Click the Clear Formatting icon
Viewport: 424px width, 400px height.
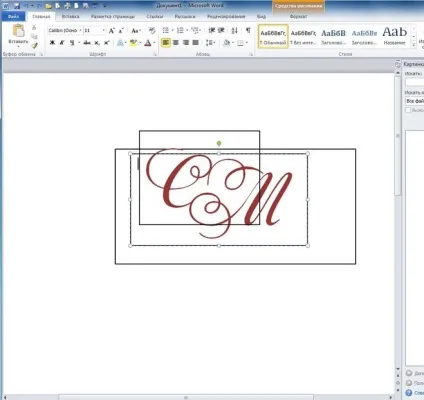point(152,31)
